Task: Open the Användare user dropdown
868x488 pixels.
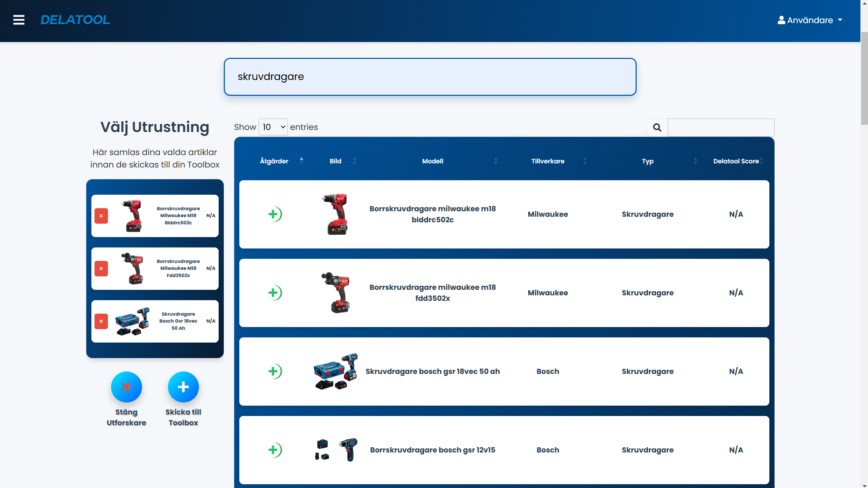Action: coord(810,20)
